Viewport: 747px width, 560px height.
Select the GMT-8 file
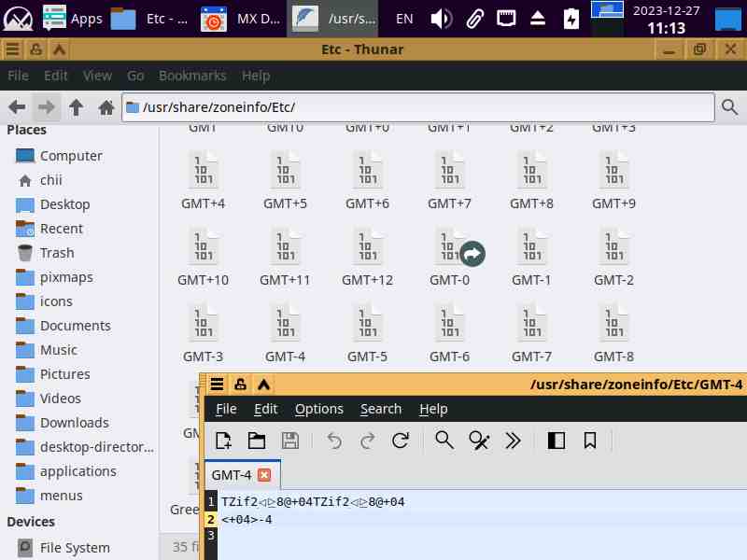point(613,334)
